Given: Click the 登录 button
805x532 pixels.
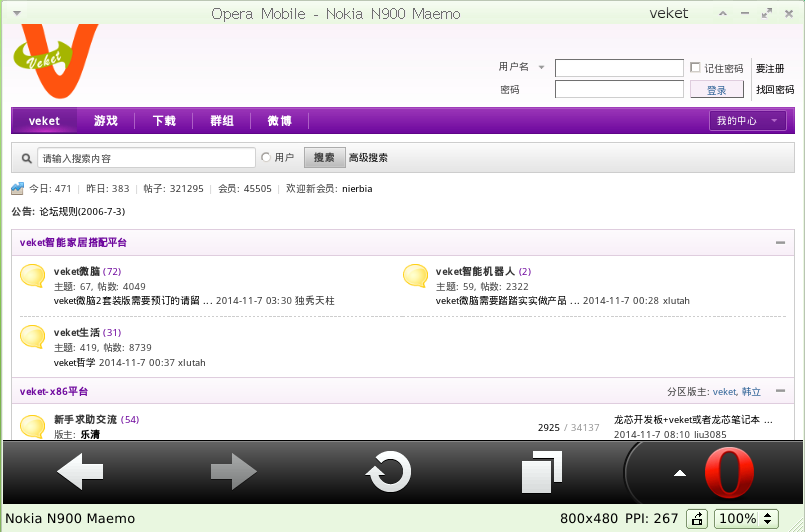Looking at the screenshot, I should point(717,89).
